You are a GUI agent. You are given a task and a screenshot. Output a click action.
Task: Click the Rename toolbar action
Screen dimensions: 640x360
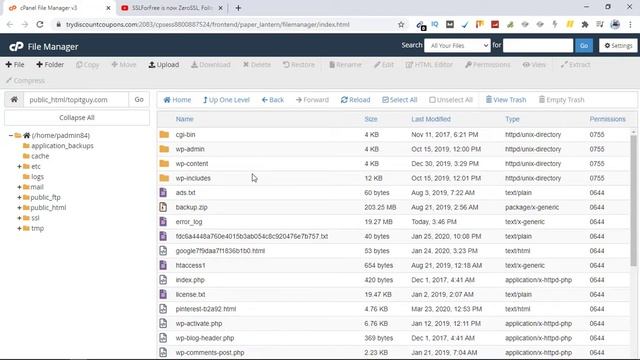tap(345, 64)
